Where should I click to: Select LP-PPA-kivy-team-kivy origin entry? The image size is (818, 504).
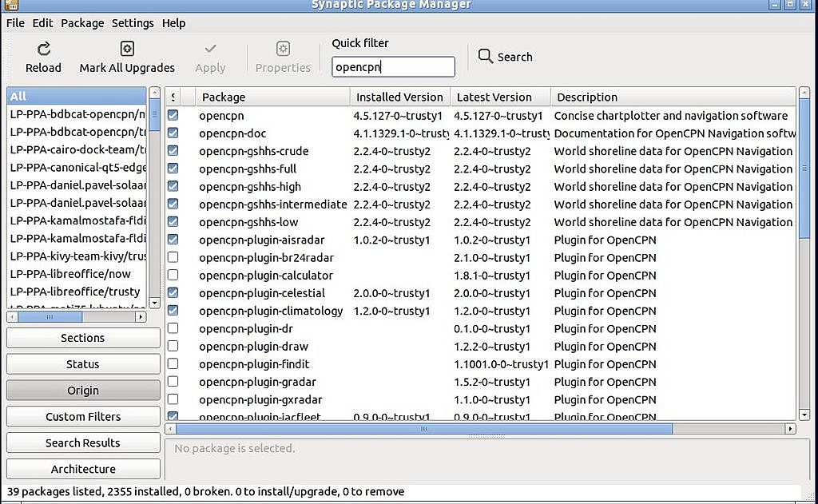76,256
